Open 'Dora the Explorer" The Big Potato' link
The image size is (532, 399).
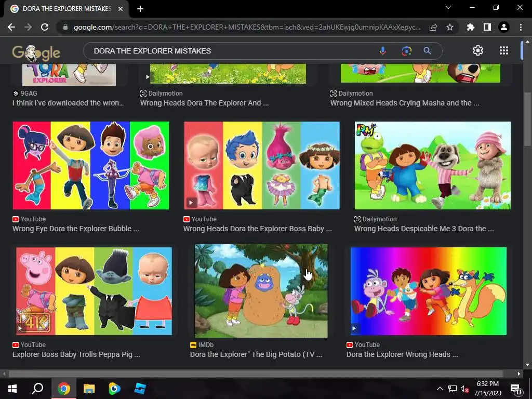point(256,354)
